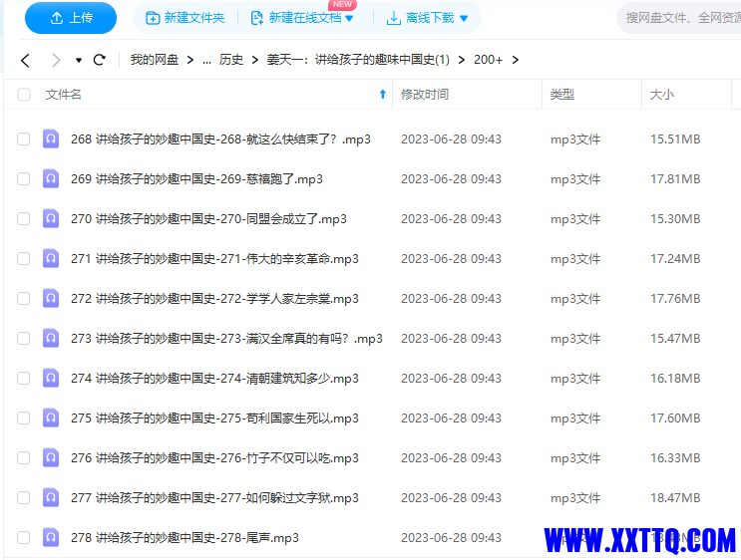Screen dimensions: 741x560
Task: Sort by 类型 column header
Action: point(561,95)
